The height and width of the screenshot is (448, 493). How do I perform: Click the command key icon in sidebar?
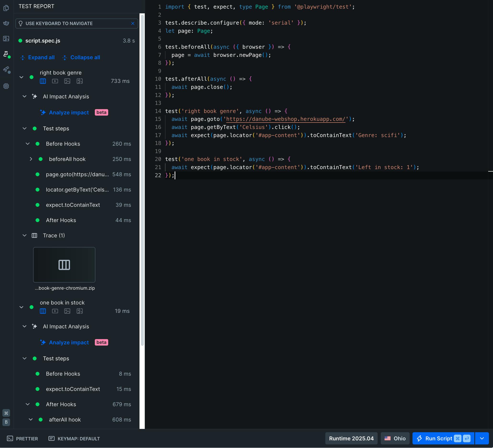point(6,413)
